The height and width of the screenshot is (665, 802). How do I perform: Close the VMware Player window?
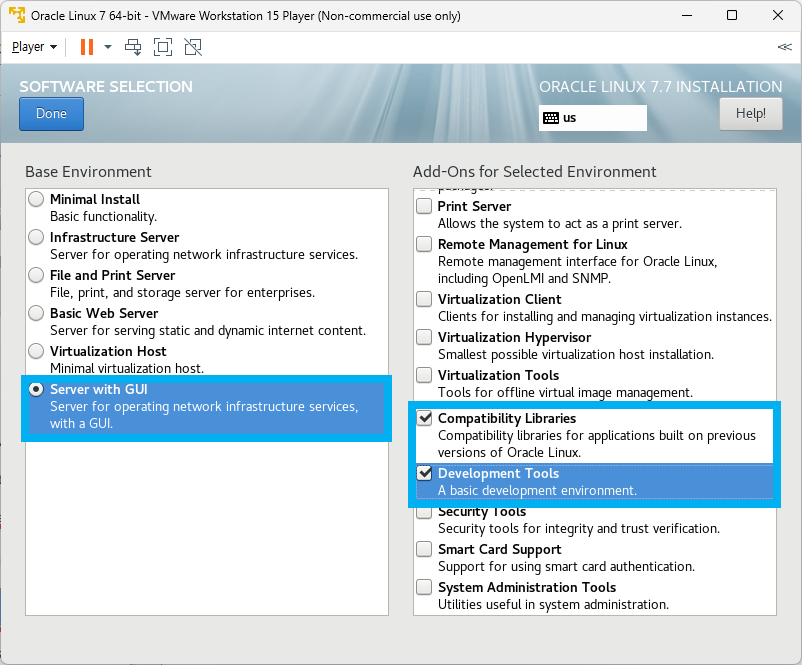(778, 15)
